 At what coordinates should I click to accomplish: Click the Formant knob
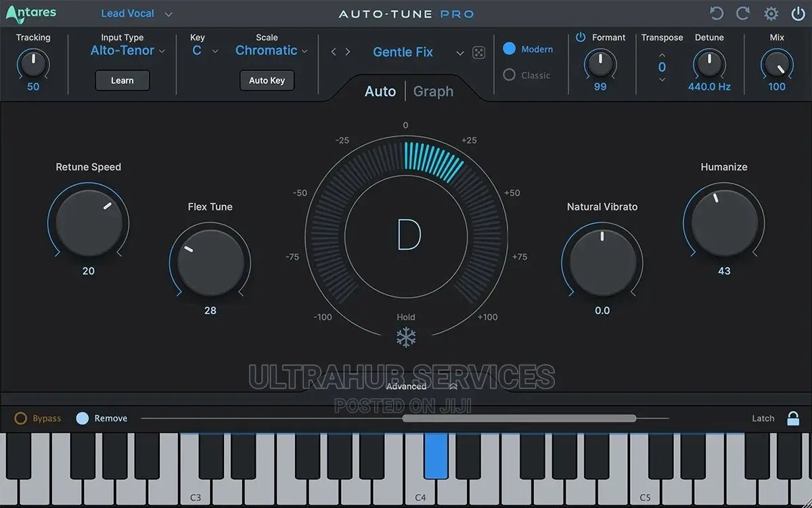(x=600, y=64)
